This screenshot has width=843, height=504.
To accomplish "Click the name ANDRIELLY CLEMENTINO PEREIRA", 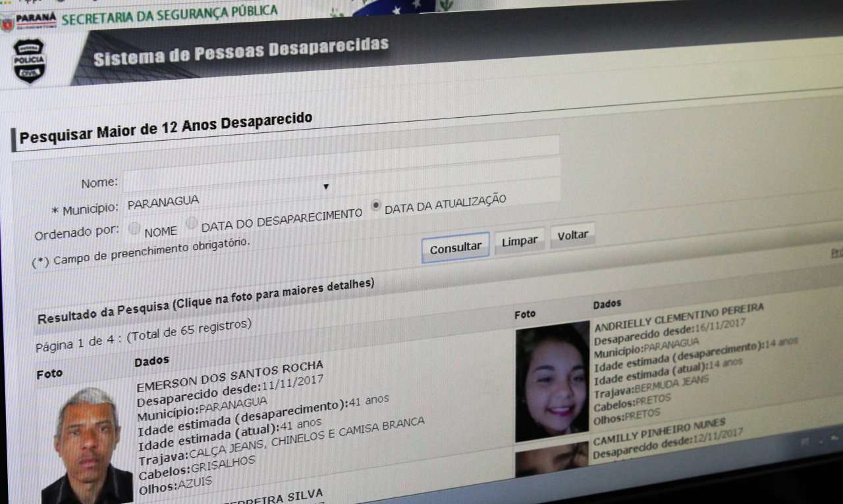I will [x=679, y=316].
